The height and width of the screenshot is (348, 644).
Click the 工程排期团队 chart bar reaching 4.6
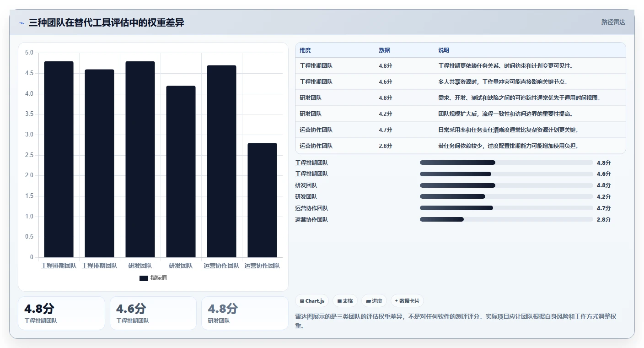[100, 163]
